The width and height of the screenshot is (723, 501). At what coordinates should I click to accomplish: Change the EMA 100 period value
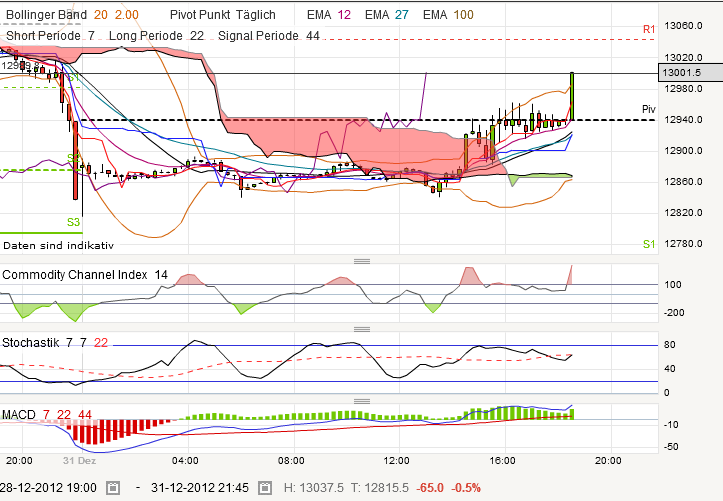click(464, 15)
